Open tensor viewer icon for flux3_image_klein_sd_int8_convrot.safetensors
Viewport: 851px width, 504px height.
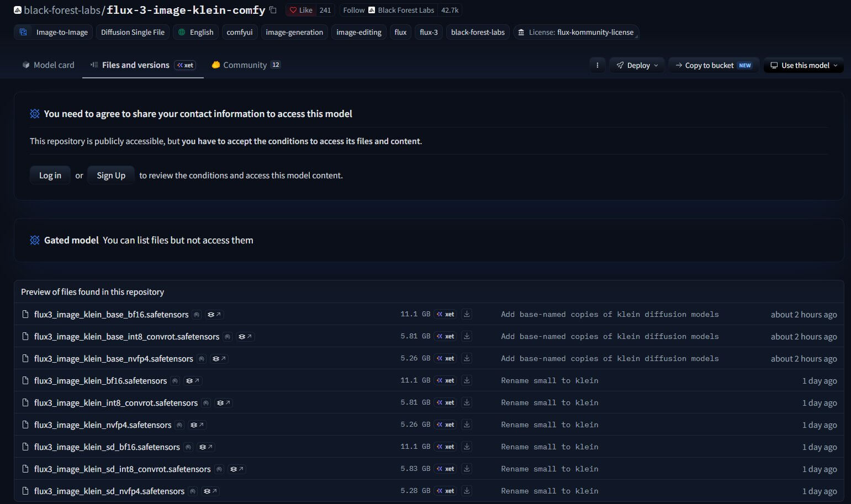(236, 469)
